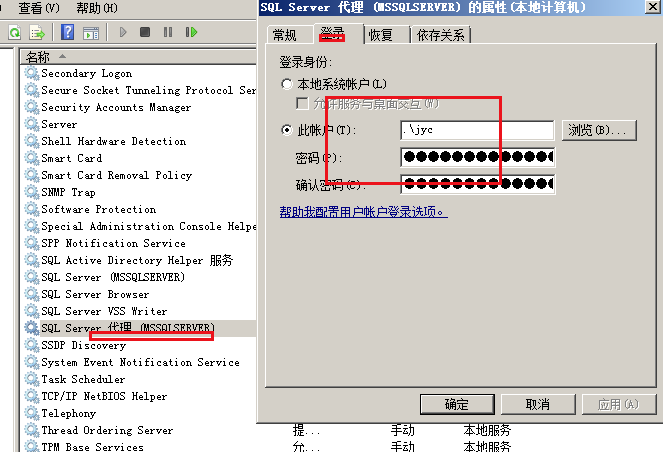Click the 应用(A) button

click(x=619, y=404)
